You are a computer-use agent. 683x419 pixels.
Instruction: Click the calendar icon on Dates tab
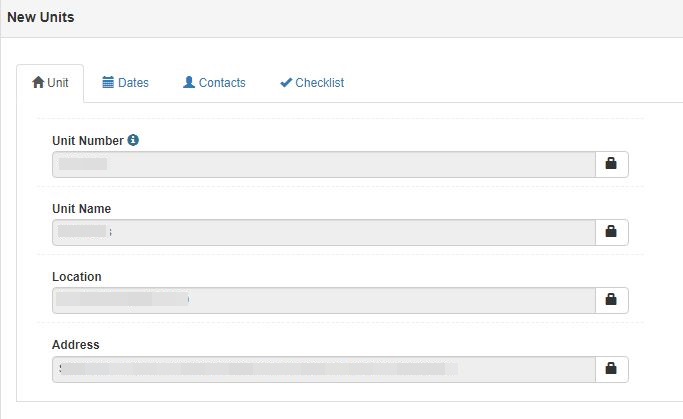[x=108, y=82]
